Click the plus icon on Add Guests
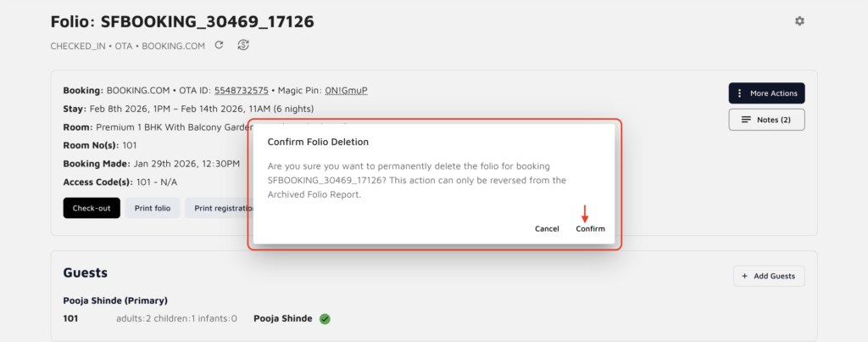This screenshot has height=342, width=868. click(744, 276)
